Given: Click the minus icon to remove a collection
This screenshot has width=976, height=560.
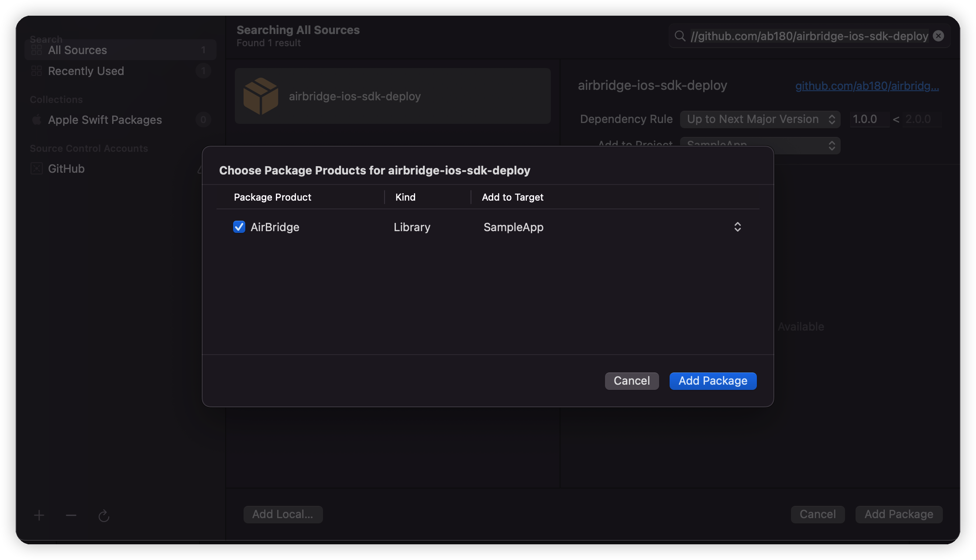Looking at the screenshot, I should pos(71,516).
